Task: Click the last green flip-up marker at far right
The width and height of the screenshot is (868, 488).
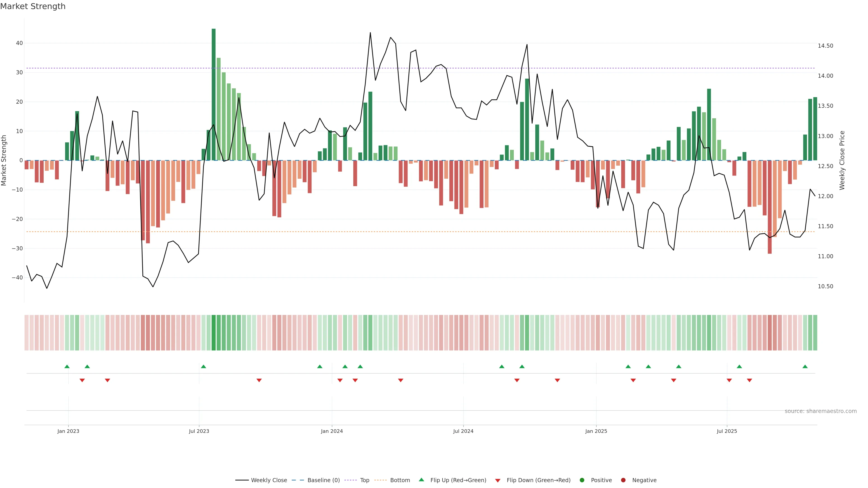Action: click(x=805, y=366)
